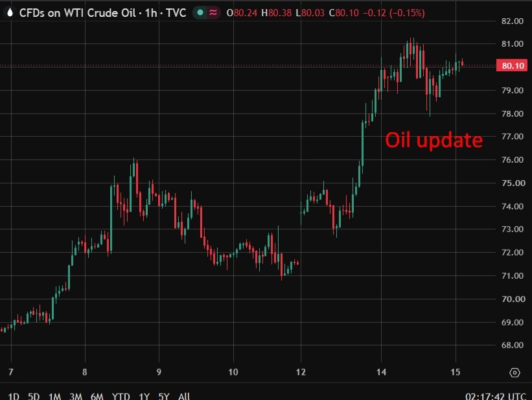The width and height of the screenshot is (532, 400).
Task: Select the 5Y time range
Action: pos(163,396)
